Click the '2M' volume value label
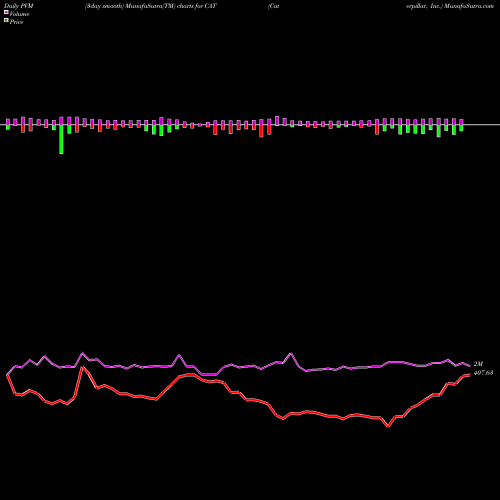The image size is (500, 500). tap(478, 364)
